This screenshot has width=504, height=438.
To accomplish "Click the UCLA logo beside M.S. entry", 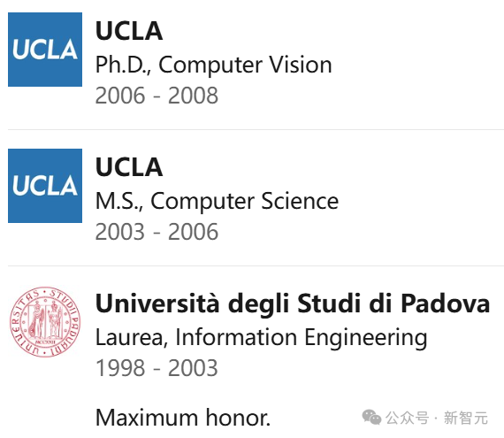I will [45, 186].
